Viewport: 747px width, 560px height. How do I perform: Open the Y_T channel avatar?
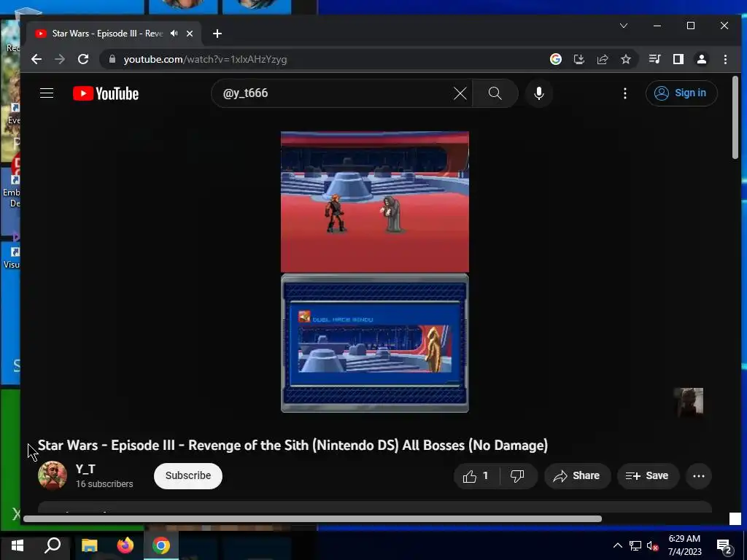tap(53, 475)
